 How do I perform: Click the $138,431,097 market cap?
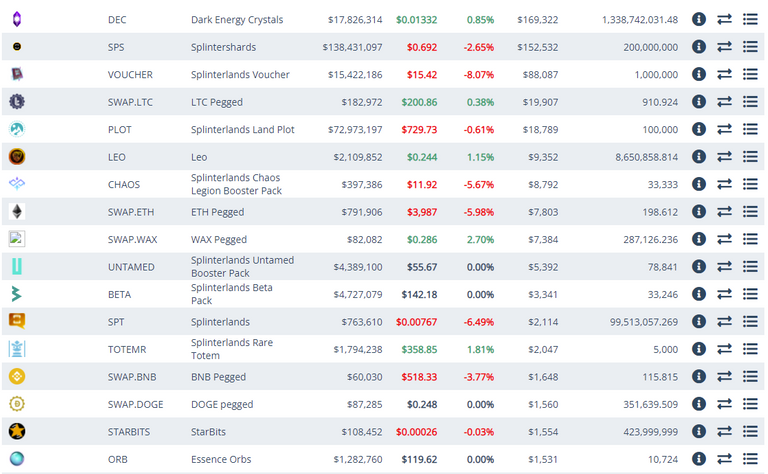[x=352, y=47]
